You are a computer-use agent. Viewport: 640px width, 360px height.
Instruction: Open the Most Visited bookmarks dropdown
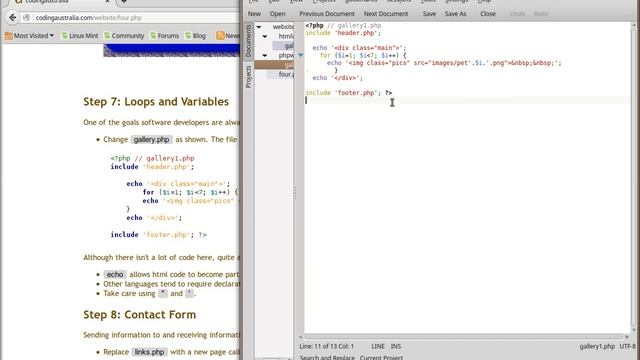29,36
